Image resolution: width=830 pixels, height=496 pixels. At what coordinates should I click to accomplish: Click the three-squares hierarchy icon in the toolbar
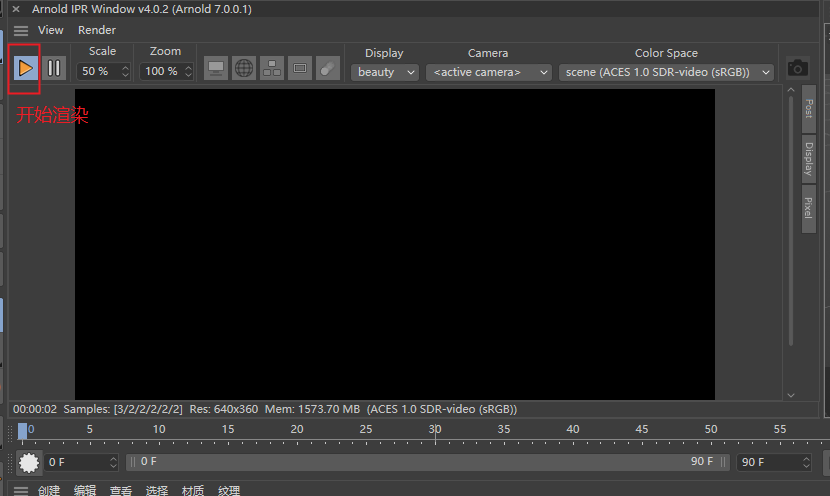[272, 68]
